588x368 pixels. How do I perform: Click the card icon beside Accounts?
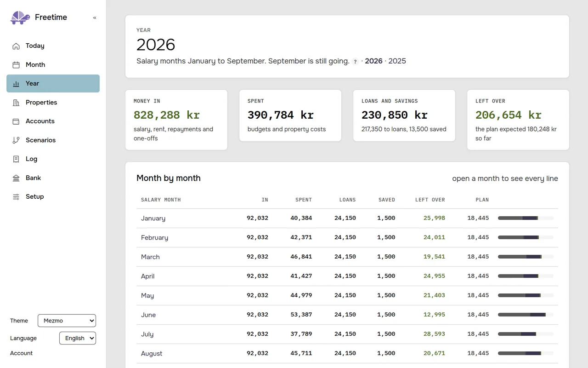(x=16, y=121)
